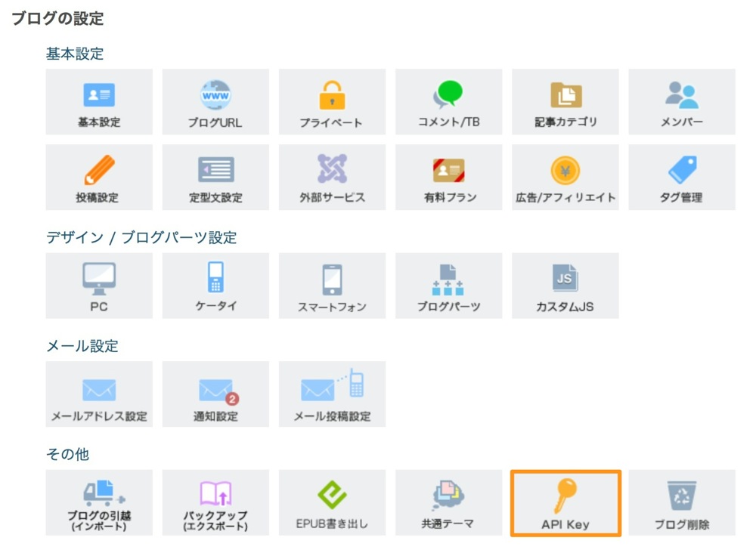Click the デザイン / ブログパーツ設定 heading
This screenshot has height=553, width=756.
coord(141,237)
